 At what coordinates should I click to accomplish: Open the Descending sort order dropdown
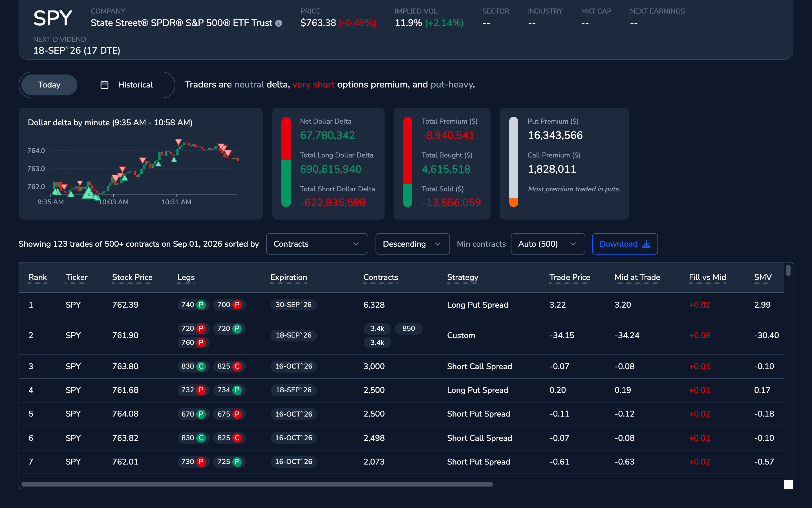(x=412, y=244)
